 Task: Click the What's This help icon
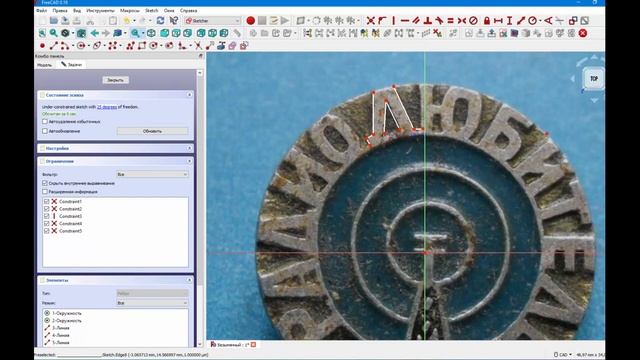tap(173, 20)
